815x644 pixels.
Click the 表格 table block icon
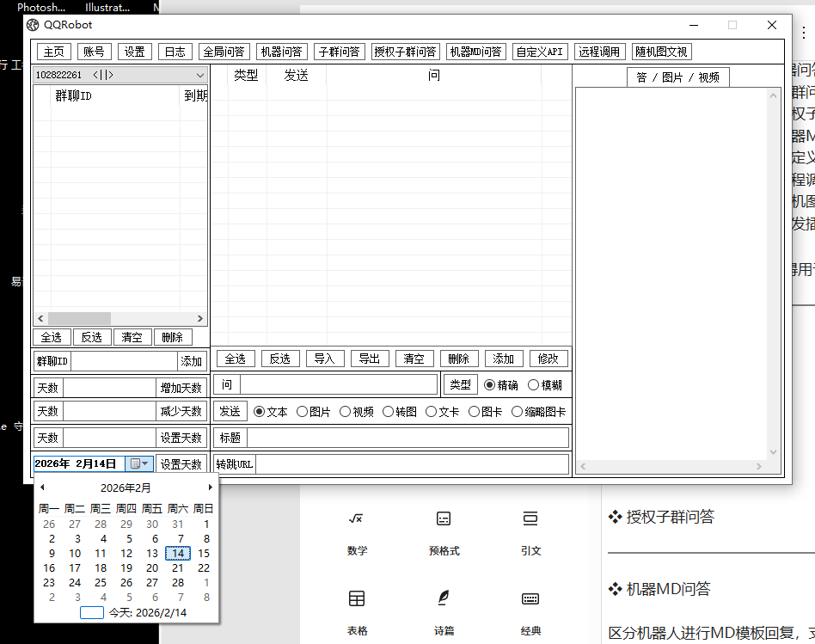356,598
